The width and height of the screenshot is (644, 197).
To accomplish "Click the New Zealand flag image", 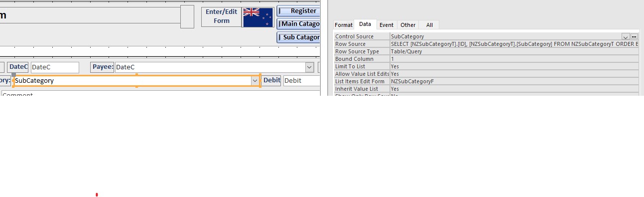I will [x=258, y=17].
